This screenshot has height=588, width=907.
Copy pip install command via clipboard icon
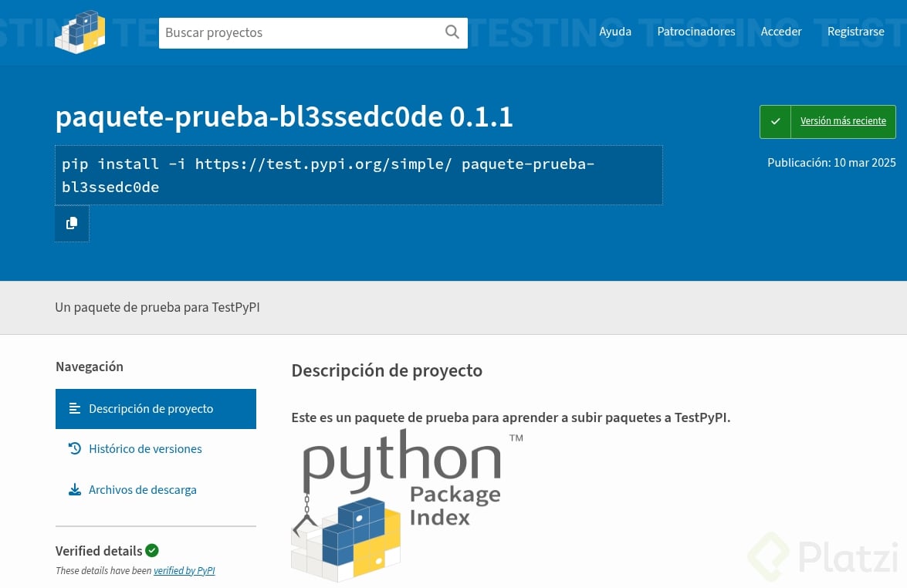coord(72,223)
